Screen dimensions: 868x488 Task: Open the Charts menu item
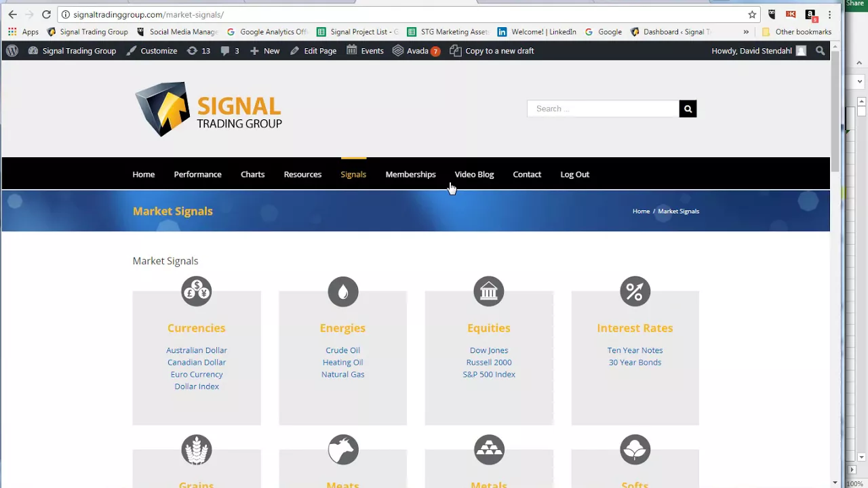[252, 174]
